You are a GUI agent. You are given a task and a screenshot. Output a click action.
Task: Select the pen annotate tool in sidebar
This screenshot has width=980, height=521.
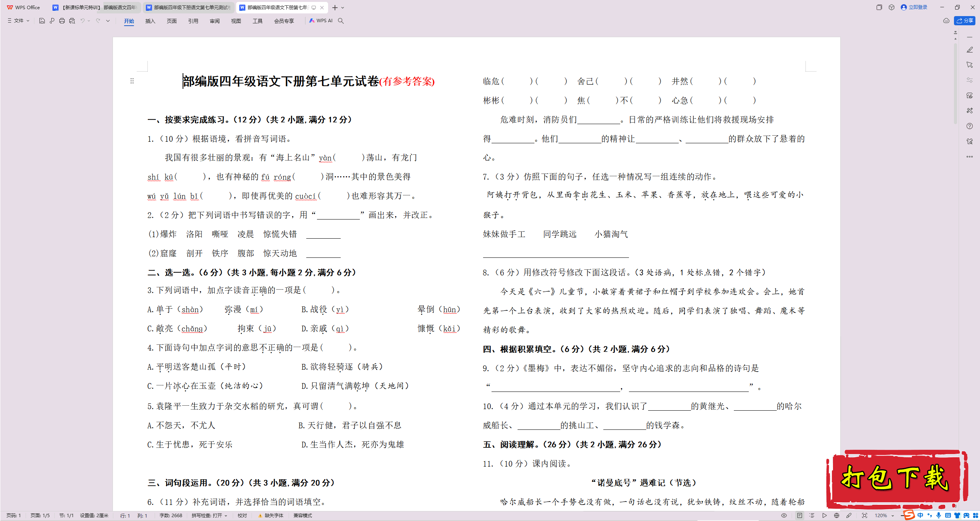point(970,50)
